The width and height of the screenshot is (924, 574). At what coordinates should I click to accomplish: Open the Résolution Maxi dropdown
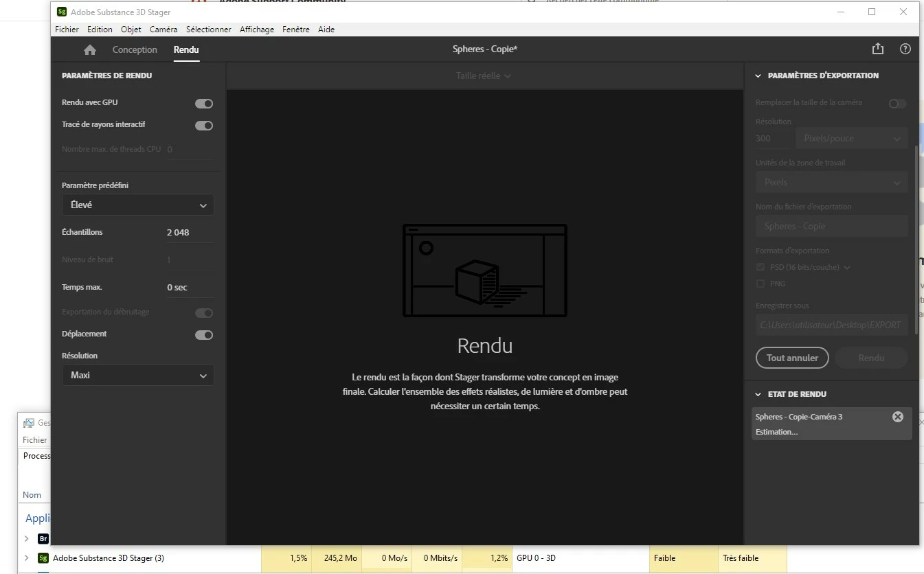137,375
